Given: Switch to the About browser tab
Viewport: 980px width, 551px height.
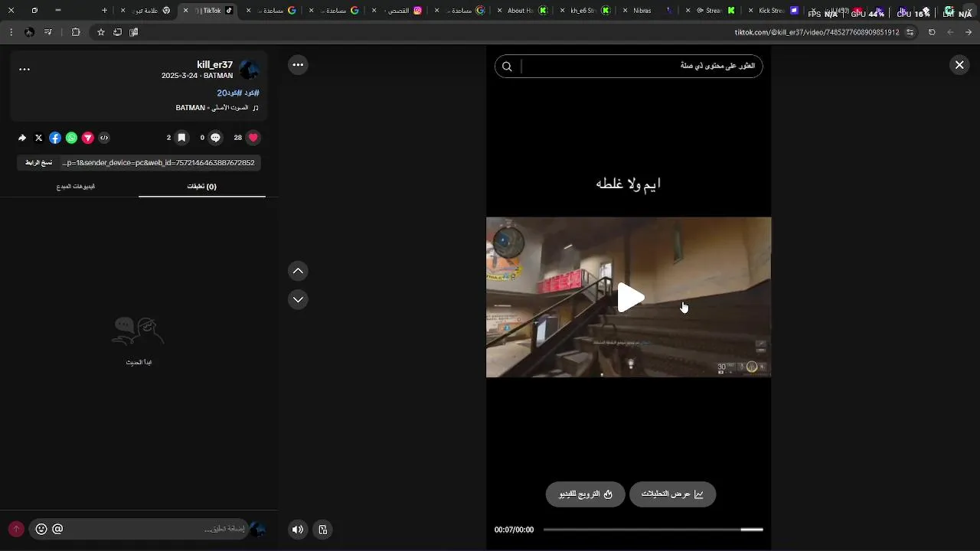Looking at the screenshot, I should (x=522, y=11).
